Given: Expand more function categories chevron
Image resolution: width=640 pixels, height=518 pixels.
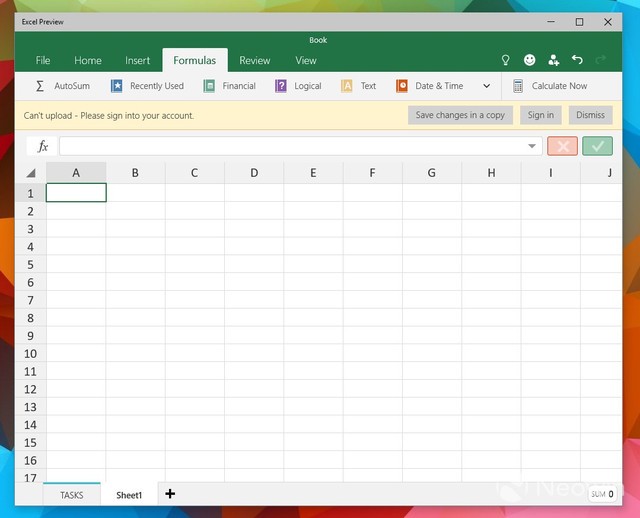Looking at the screenshot, I should (x=487, y=86).
